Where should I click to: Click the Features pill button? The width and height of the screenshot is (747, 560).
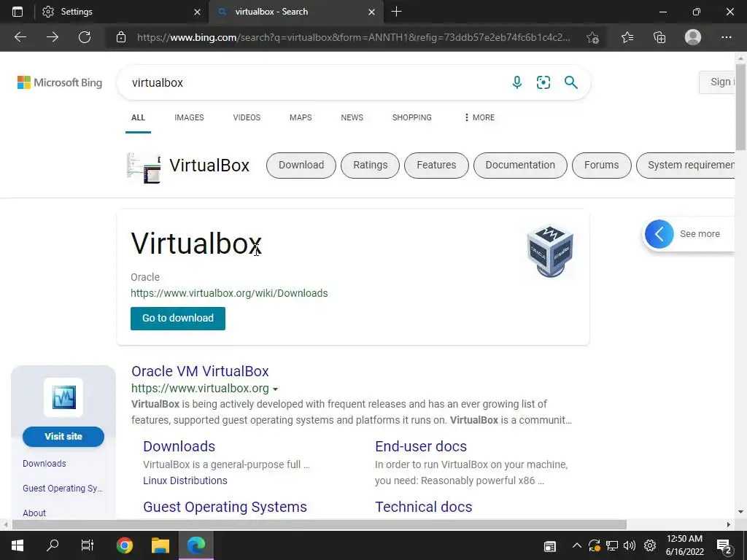pyautogui.click(x=436, y=166)
